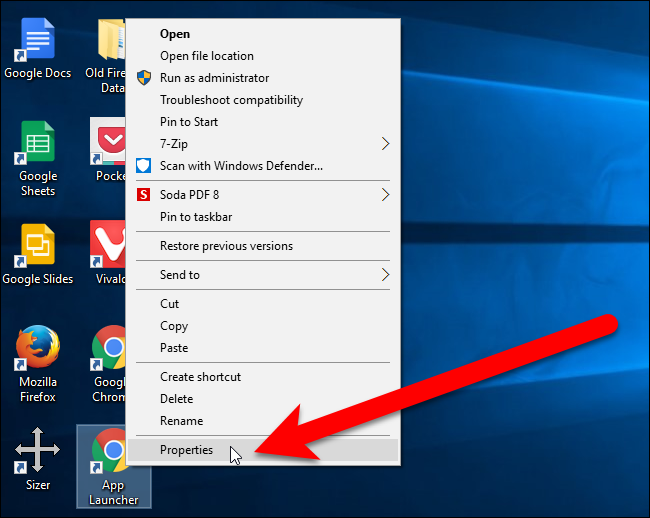The height and width of the screenshot is (518, 650).
Task: Click the Windows Defender shield icon
Action: click(143, 166)
